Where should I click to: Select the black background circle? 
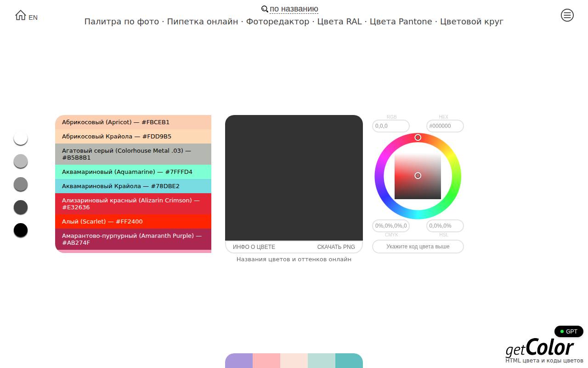(21, 230)
